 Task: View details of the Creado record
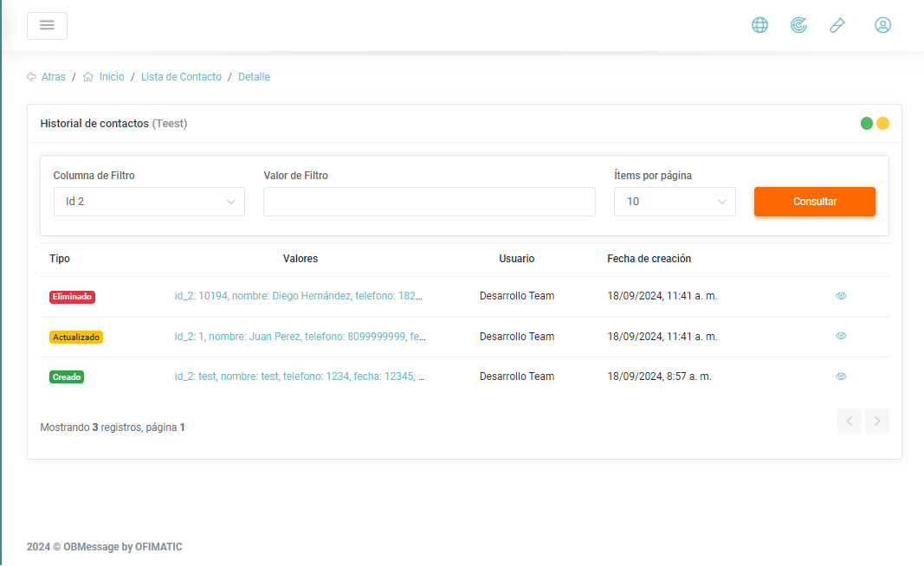841,376
